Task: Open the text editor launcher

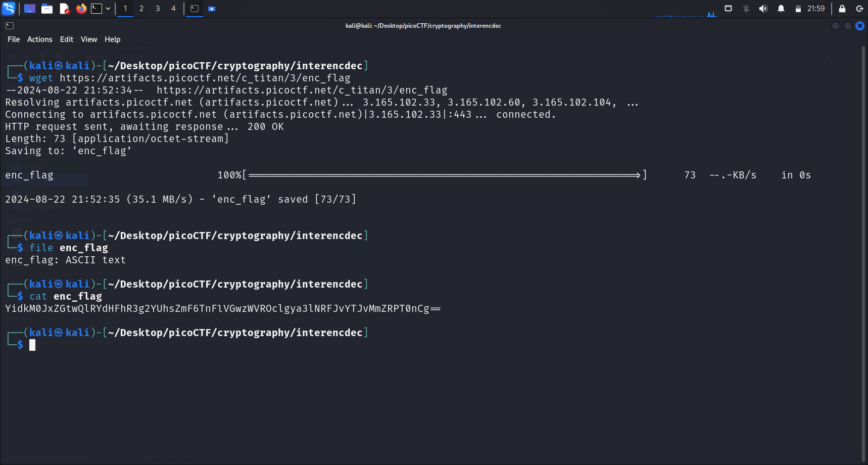Action: (x=64, y=9)
